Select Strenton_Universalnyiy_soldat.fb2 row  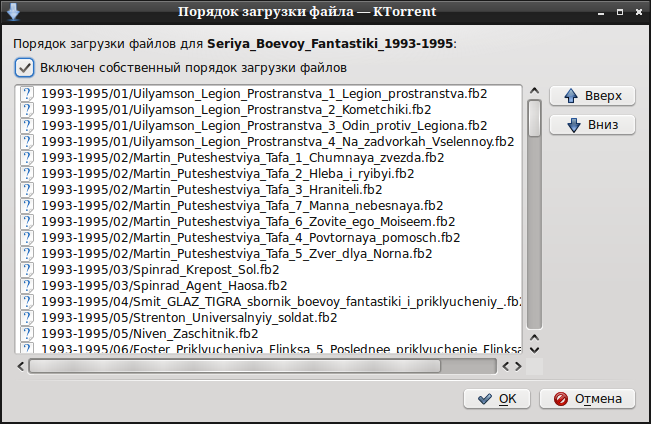(269, 317)
